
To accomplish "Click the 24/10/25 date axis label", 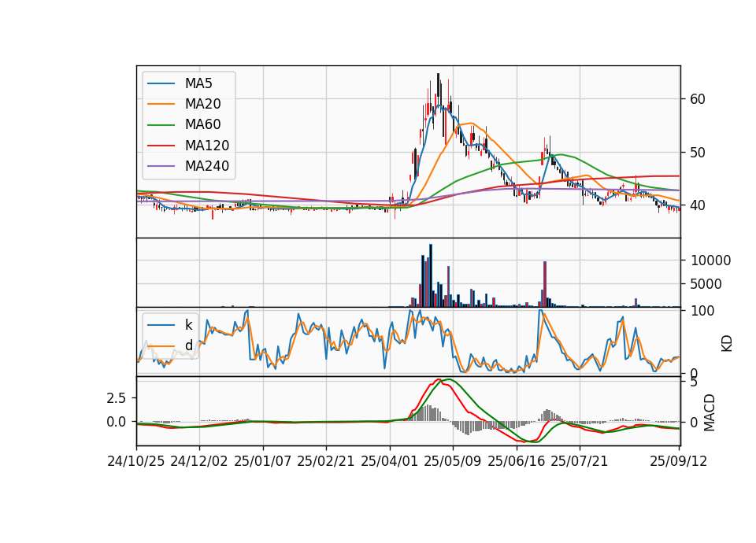I will point(136,461).
